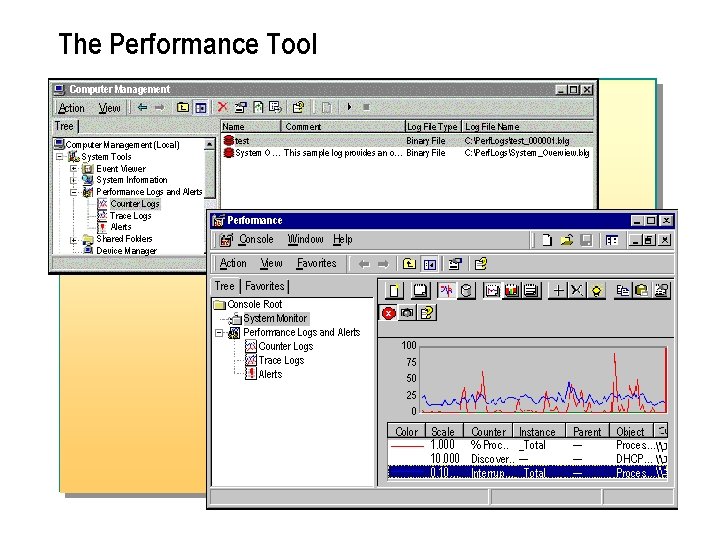Click the Object column header in legend
This screenshot has width=720, height=540.
coord(631,432)
